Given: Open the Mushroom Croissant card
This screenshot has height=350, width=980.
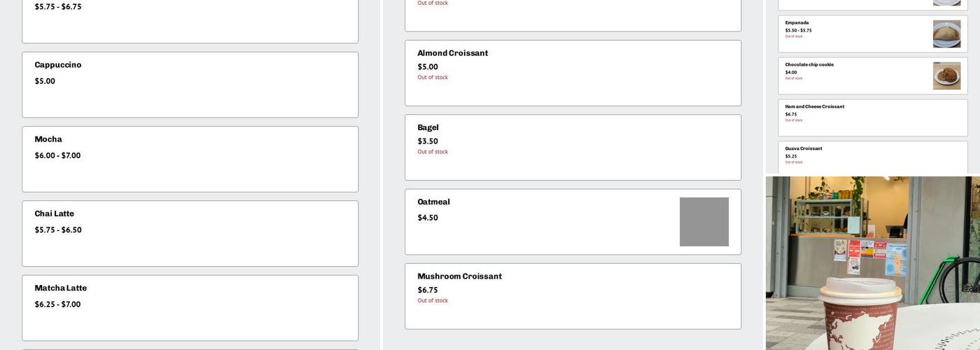Looking at the screenshot, I should [573, 296].
